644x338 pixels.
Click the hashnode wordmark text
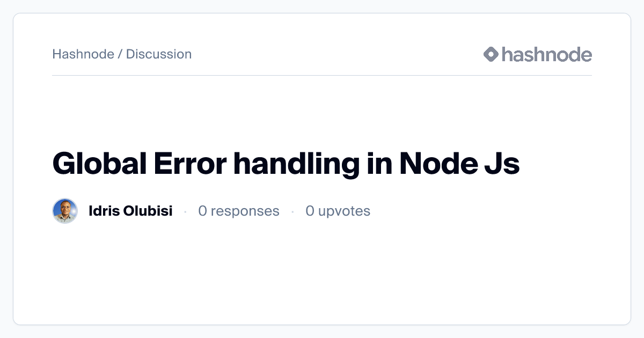(547, 54)
